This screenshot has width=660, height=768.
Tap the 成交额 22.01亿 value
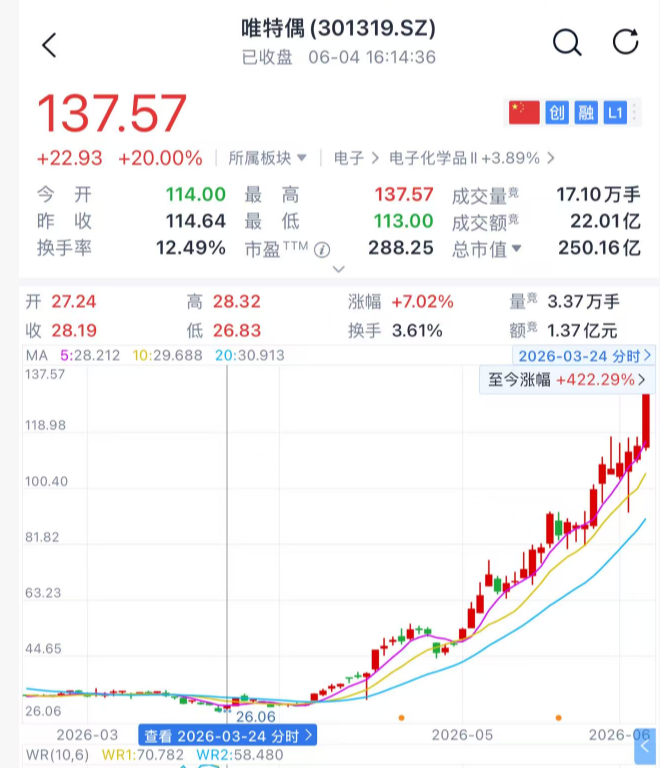click(605, 221)
